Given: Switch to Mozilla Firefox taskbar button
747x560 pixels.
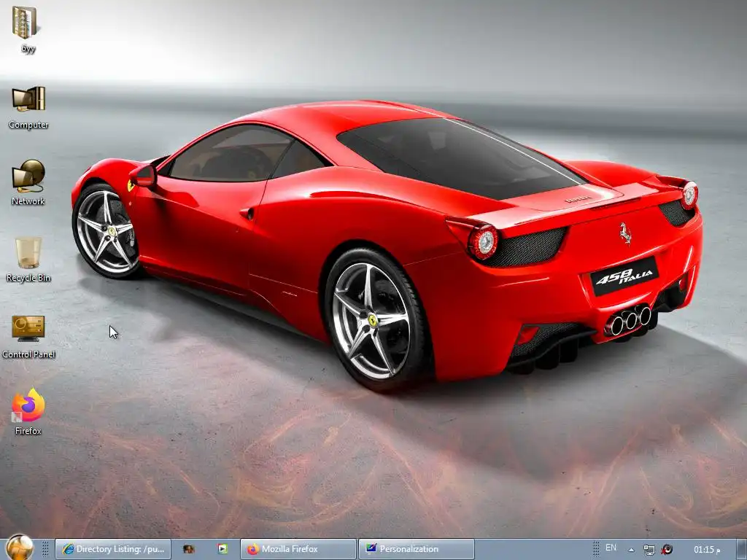Looking at the screenshot, I should 298,549.
